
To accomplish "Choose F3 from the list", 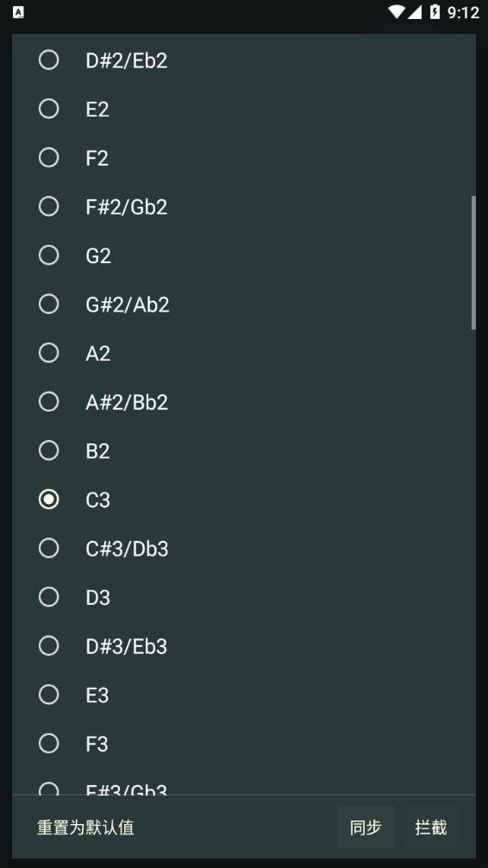I will [x=243, y=743].
